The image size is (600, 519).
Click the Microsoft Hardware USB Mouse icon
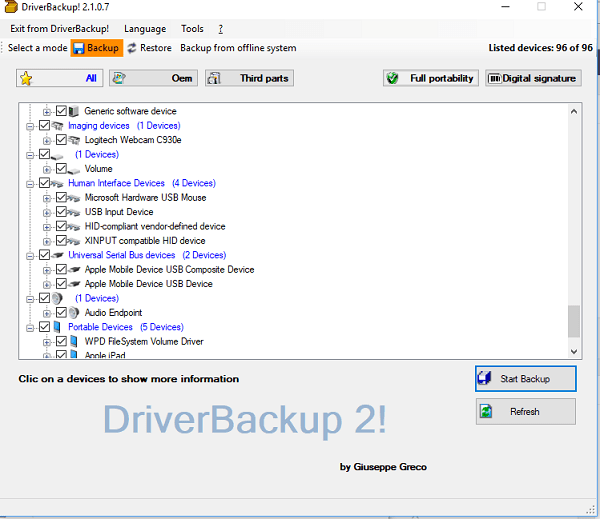click(74, 198)
